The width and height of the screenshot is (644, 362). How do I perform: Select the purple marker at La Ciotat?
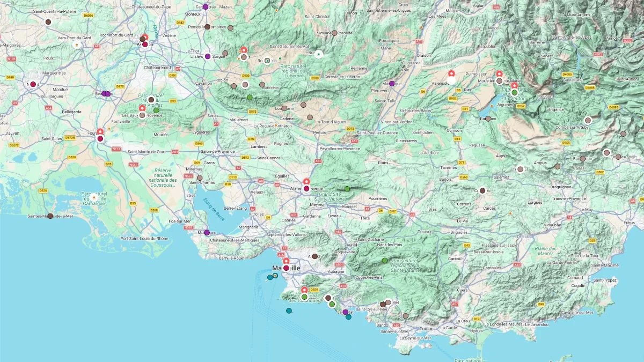pos(346,312)
